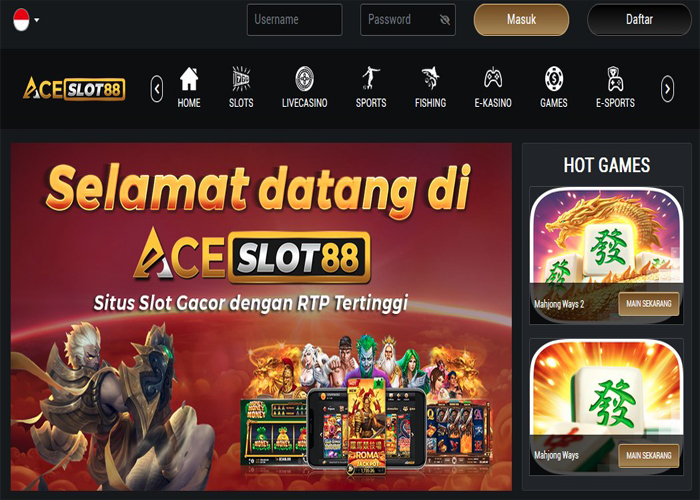Image resolution: width=700 pixels, height=500 pixels.
Task: Click the left arrow of navigation carousel
Action: [x=157, y=89]
